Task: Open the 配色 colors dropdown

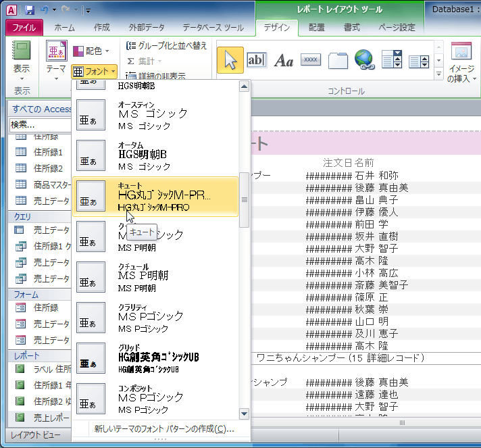Action: (91, 51)
